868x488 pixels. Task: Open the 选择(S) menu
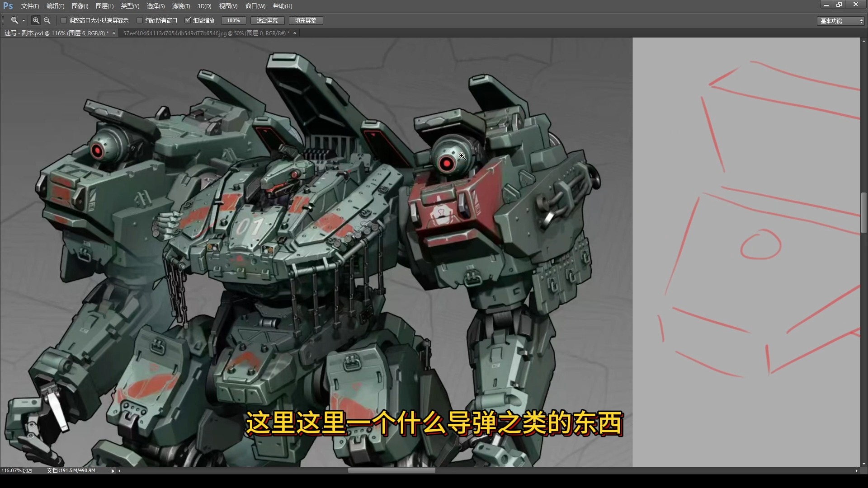click(156, 6)
